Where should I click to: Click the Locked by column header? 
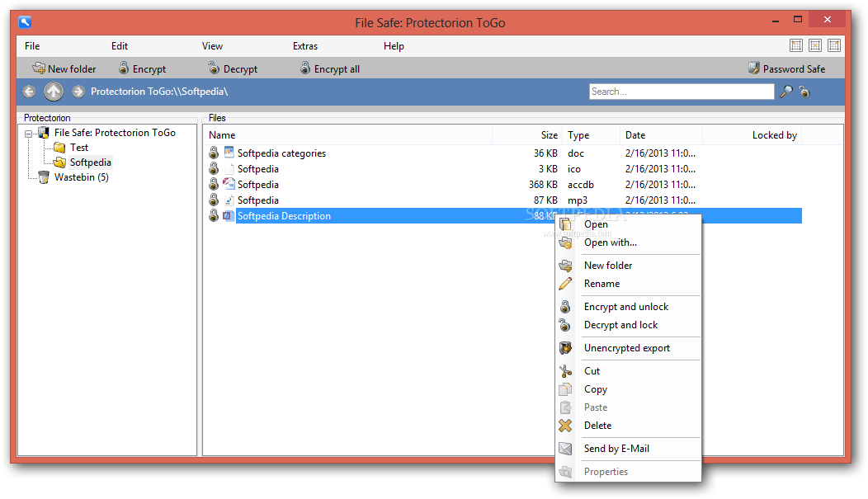pyautogui.click(x=752, y=135)
